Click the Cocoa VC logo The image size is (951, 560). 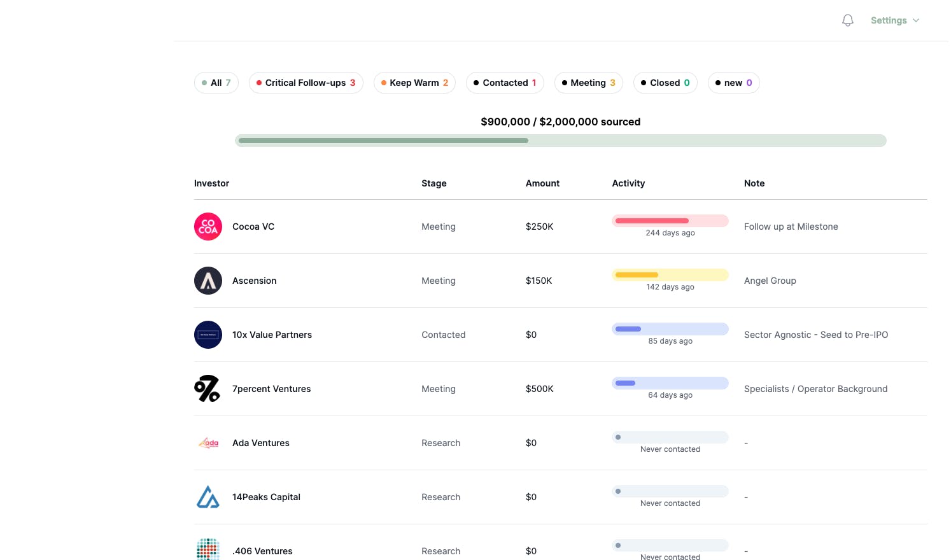point(208,227)
